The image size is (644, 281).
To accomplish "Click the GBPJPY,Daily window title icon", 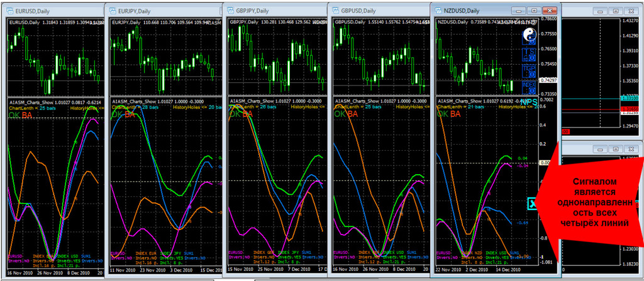I will tap(230, 11).
